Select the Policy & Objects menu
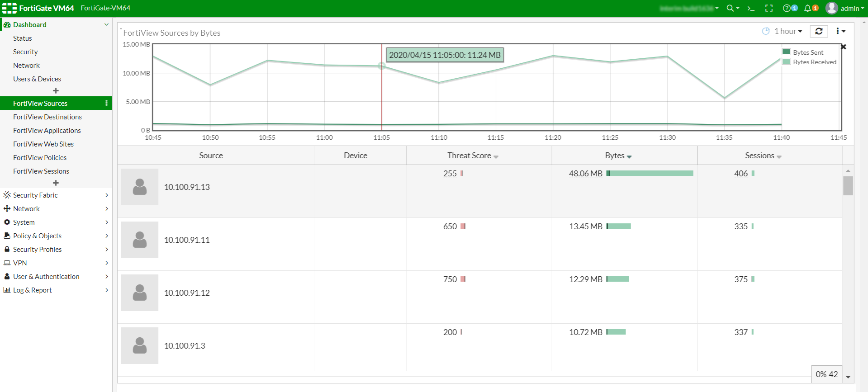 37,236
